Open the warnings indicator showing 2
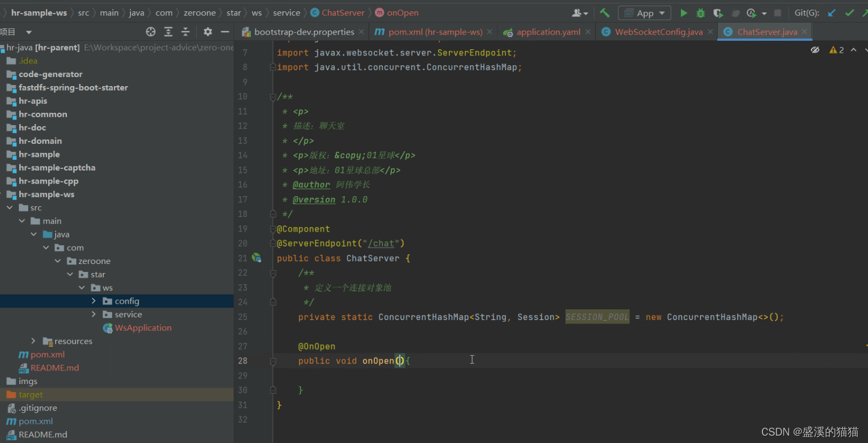The image size is (868, 443). (836, 50)
